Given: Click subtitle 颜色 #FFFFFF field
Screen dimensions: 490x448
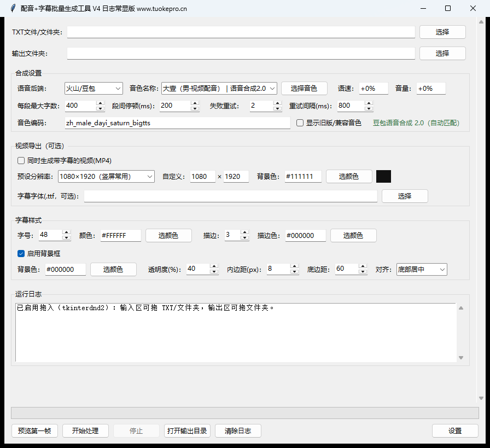Looking at the screenshot, I should coord(121,236).
